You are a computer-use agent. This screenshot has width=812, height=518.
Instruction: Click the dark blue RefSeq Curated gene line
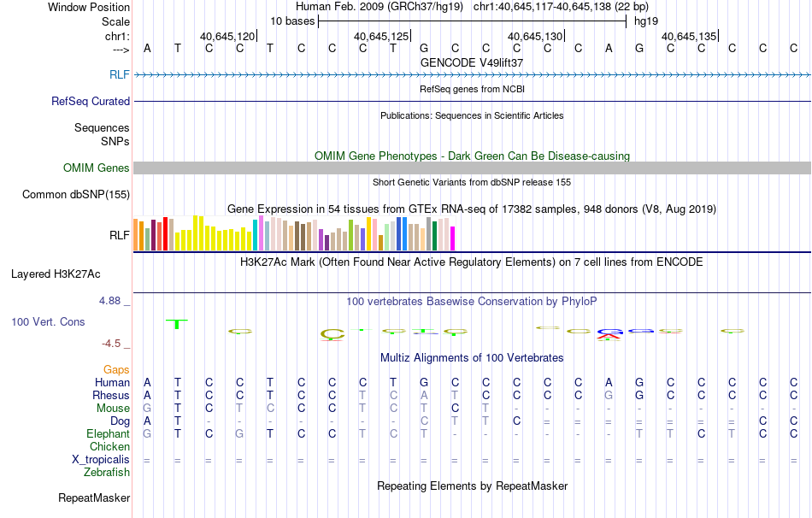click(472, 101)
